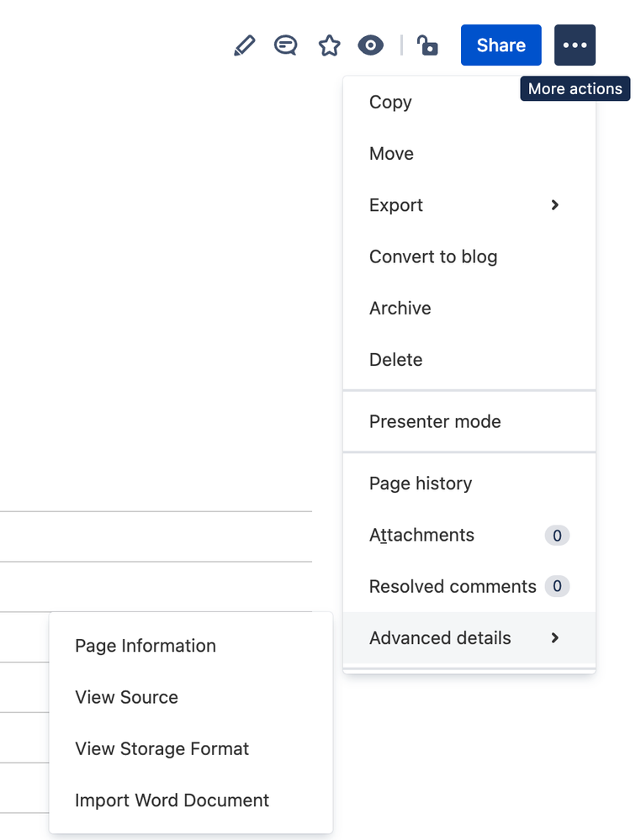Expand the Export submenu chevron
This screenshot has height=840, width=641.
point(554,205)
